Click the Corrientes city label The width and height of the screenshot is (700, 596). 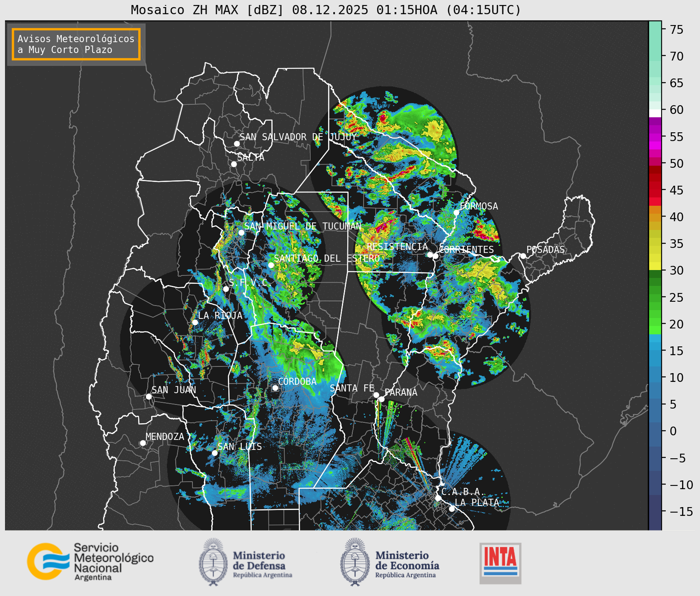[x=466, y=250]
